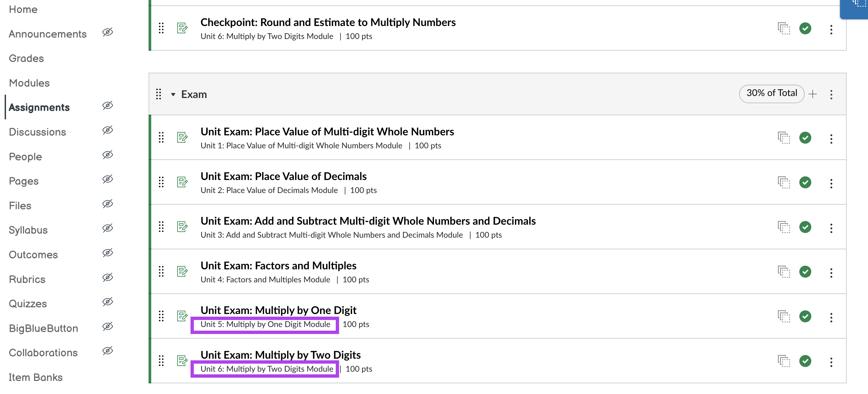Image resolution: width=868 pixels, height=394 pixels.
Task: Click hidden-eye icon next to Discussions
Action: (108, 130)
